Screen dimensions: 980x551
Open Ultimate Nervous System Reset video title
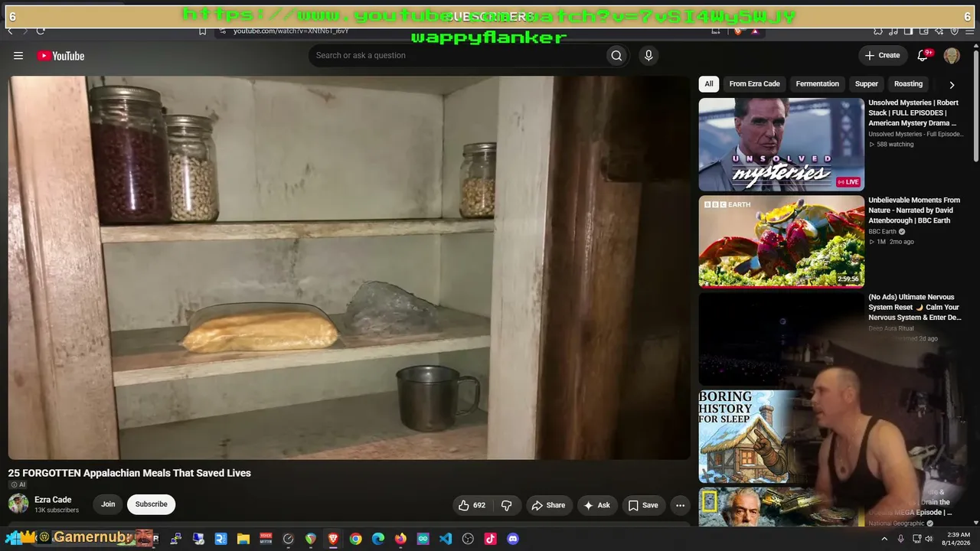pos(915,307)
